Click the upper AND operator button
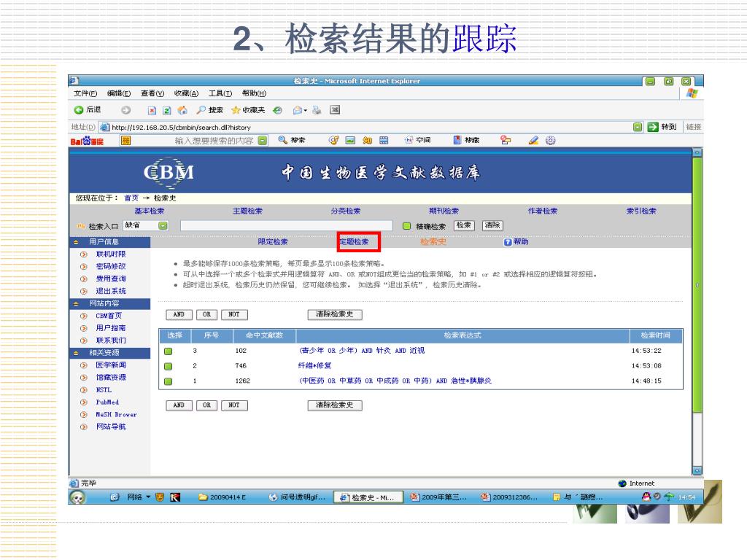This screenshot has height=560, width=747. click(x=179, y=315)
